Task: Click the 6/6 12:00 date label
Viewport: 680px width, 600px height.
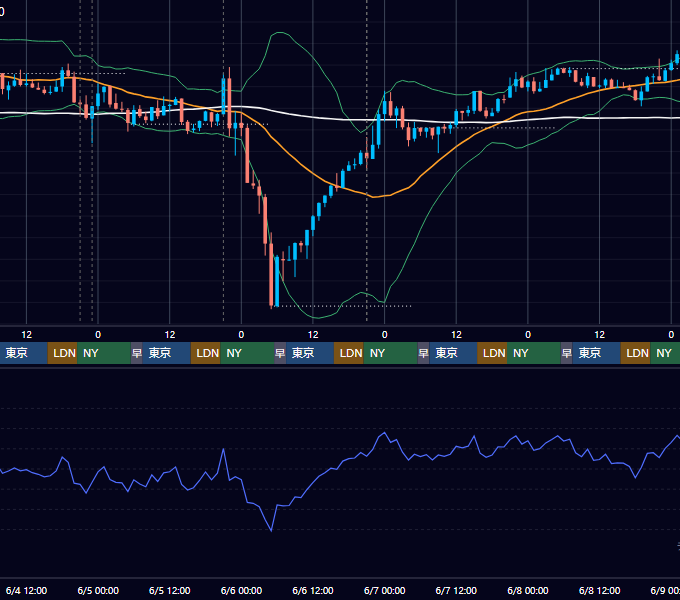Action: (x=313, y=590)
